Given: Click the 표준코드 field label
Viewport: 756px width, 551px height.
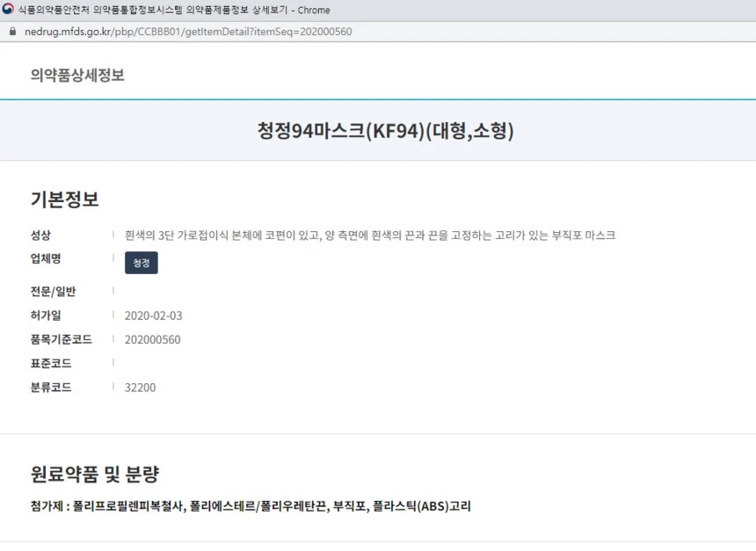Looking at the screenshot, I should (x=51, y=363).
